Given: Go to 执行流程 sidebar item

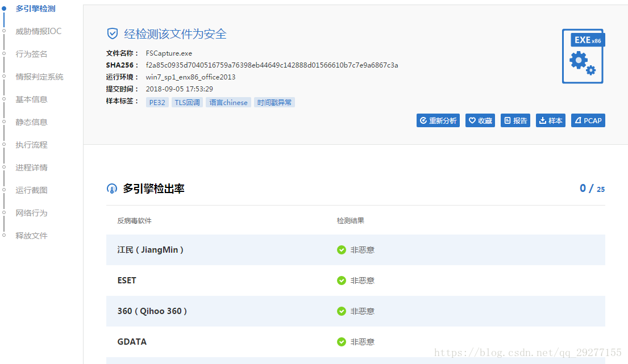Looking at the screenshot, I should coord(31,145).
